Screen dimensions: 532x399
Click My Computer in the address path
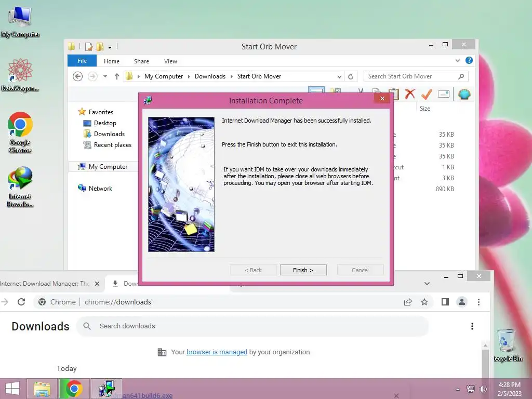(x=164, y=76)
